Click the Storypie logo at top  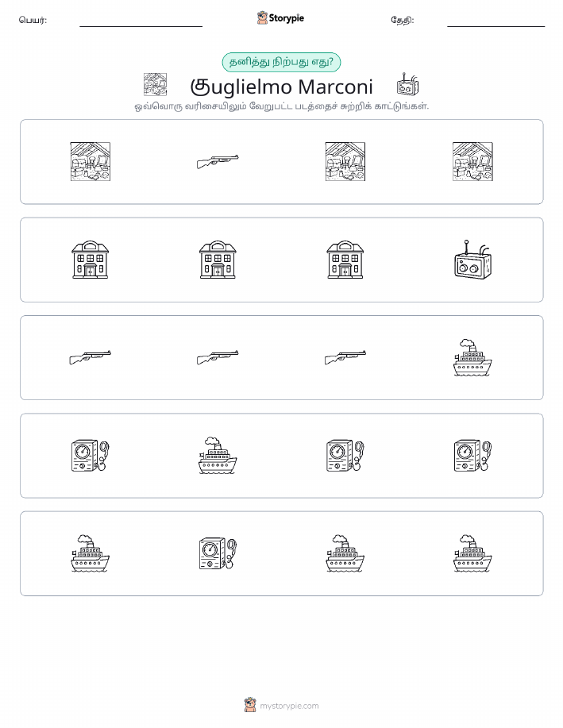pos(280,18)
